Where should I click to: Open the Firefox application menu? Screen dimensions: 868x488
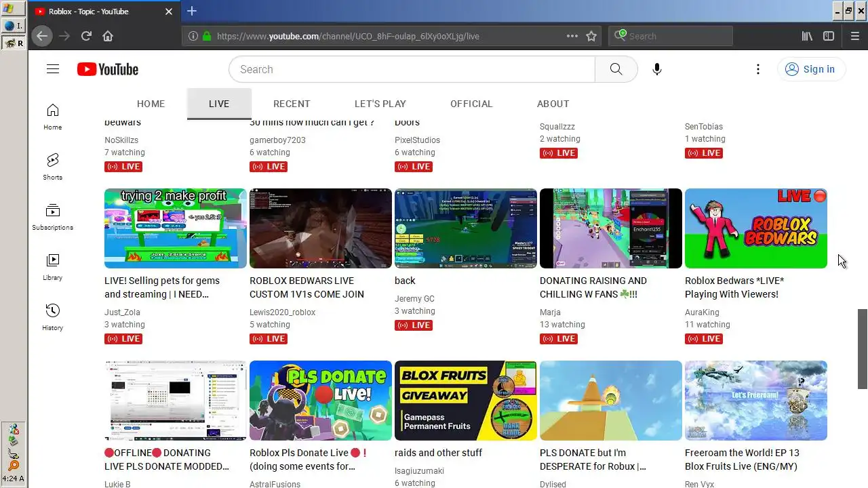854,36
